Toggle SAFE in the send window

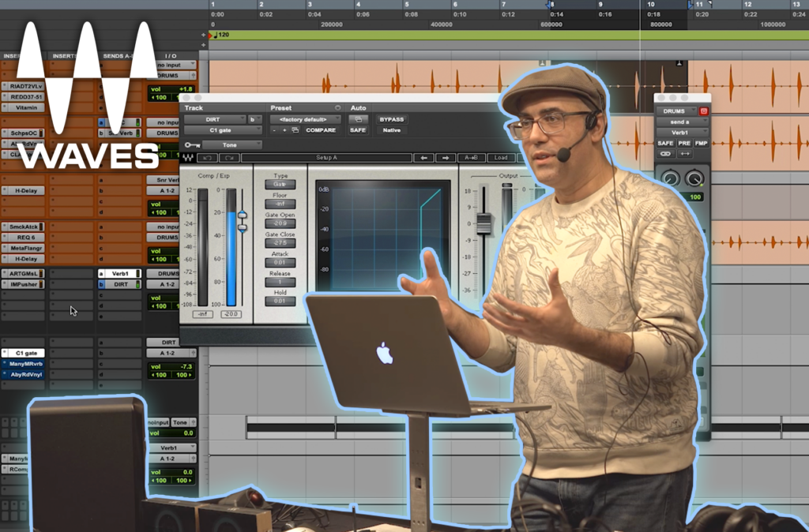(x=665, y=143)
